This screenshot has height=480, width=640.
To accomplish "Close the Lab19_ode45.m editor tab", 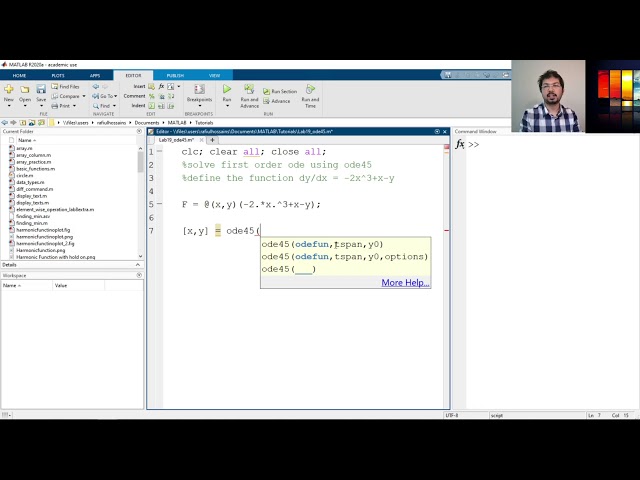I will coord(201,140).
